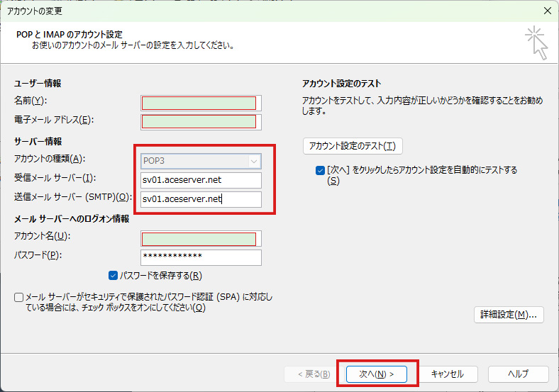559x392 pixels.
Task: Proceed with the 次へ button
Action: (x=375, y=374)
